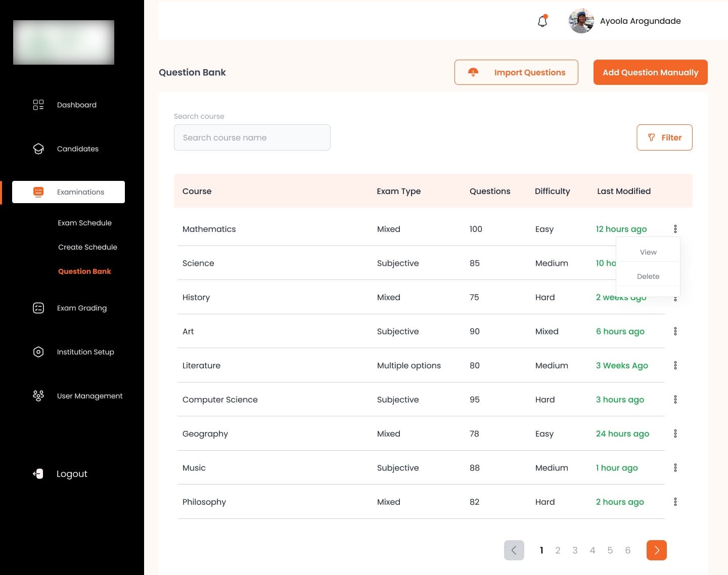Click the Dashboard grid icon
728x575 pixels.
38,105
